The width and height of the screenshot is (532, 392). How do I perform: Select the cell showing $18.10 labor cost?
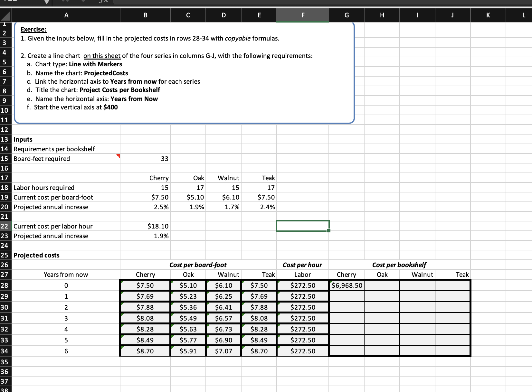pyautogui.click(x=145, y=226)
